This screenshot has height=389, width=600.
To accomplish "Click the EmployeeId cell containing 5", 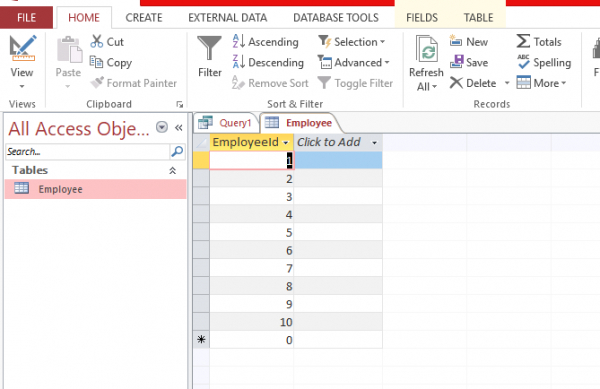I will (251, 232).
